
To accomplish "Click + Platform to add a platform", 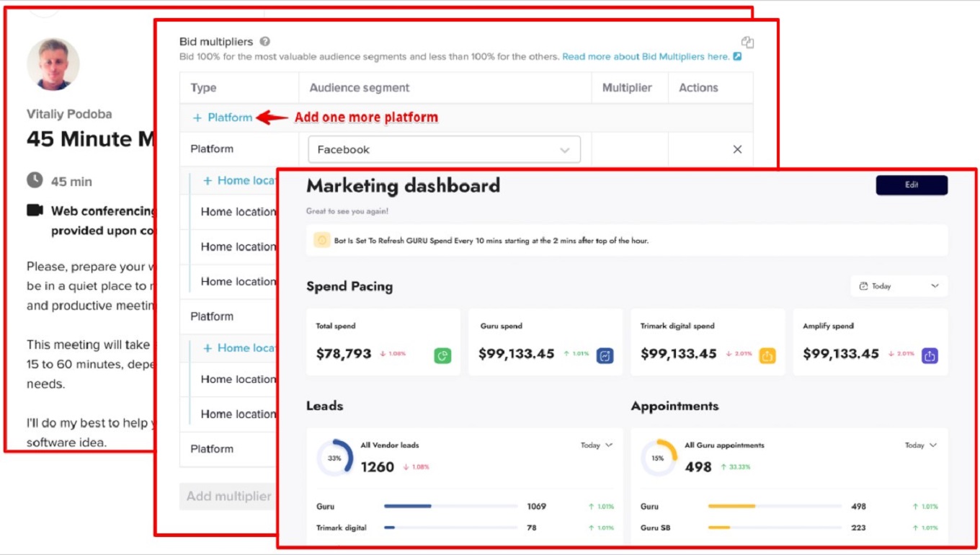I will 223,117.
